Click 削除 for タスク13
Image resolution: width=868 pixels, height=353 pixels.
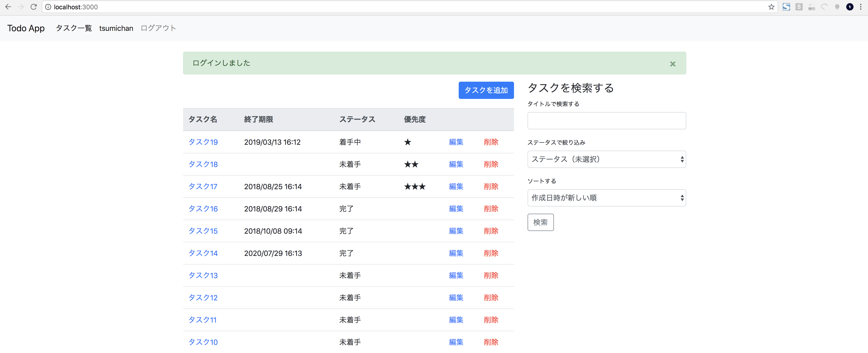pyautogui.click(x=491, y=275)
